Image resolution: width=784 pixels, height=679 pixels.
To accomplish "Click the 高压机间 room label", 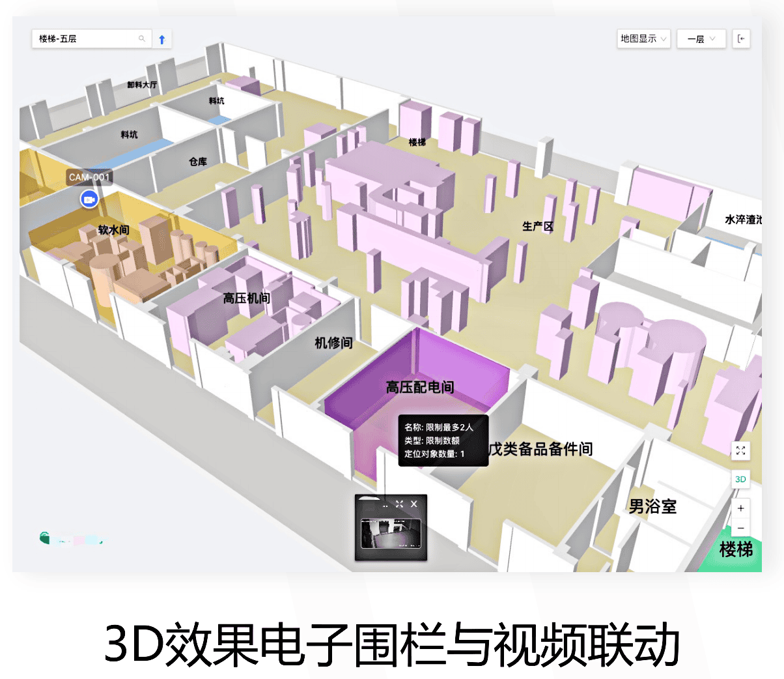I will [246, 298].
